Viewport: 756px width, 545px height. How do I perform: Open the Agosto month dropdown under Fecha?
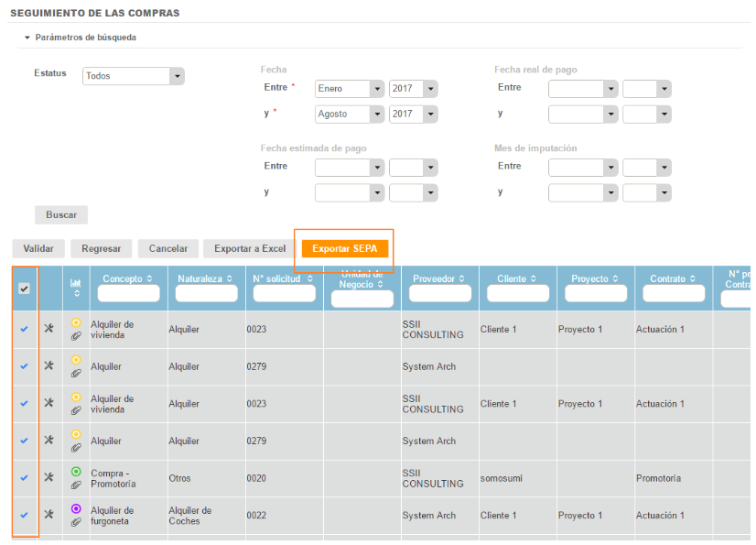pos(350,114)
